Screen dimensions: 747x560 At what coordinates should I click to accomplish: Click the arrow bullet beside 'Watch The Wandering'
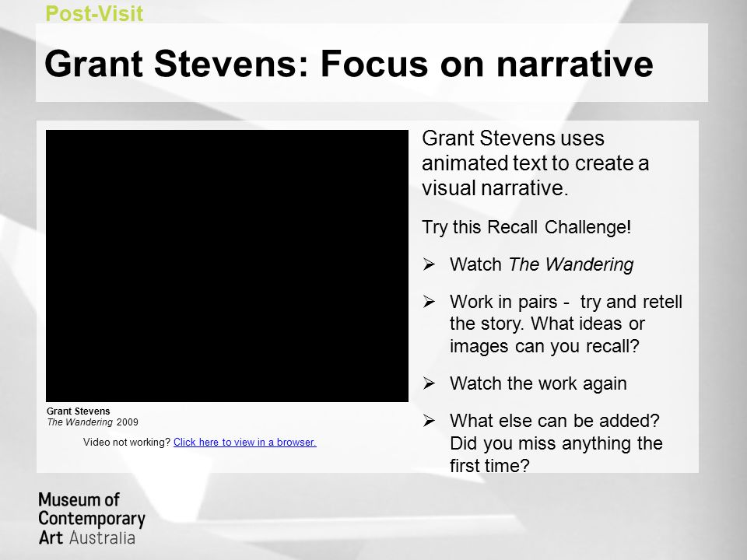pyautogui.click(x=429, y=264)
